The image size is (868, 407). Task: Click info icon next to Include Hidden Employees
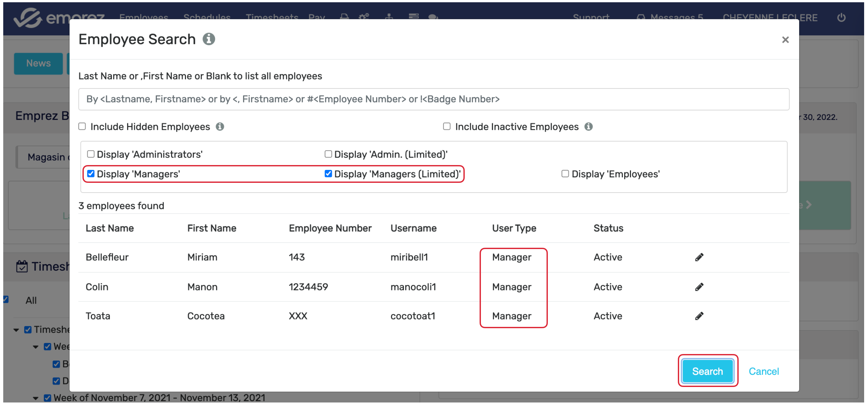click(x=220, y=127)
